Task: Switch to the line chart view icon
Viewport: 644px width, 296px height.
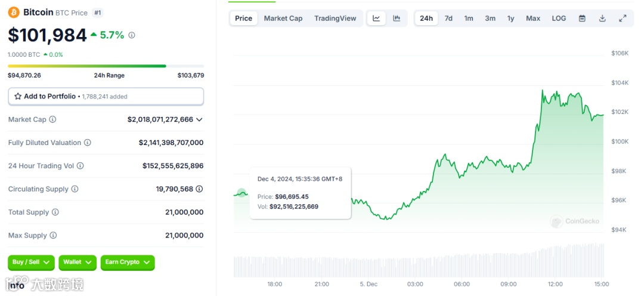Action: point(376,18)
